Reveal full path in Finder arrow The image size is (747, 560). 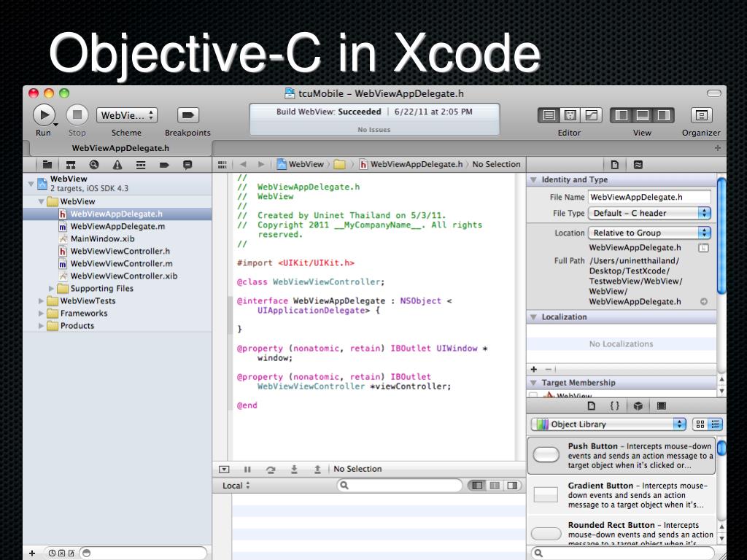point(704,302)
